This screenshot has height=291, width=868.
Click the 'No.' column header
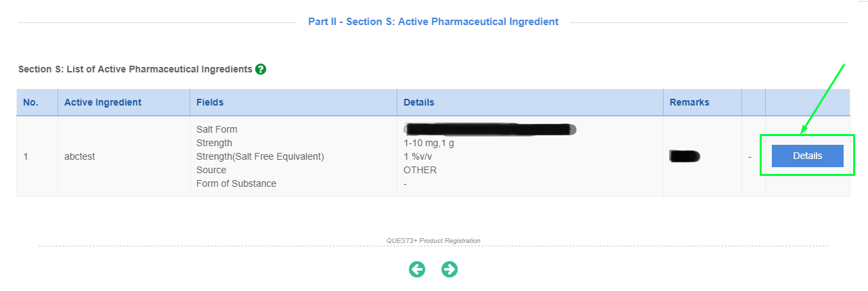(30, 102)
